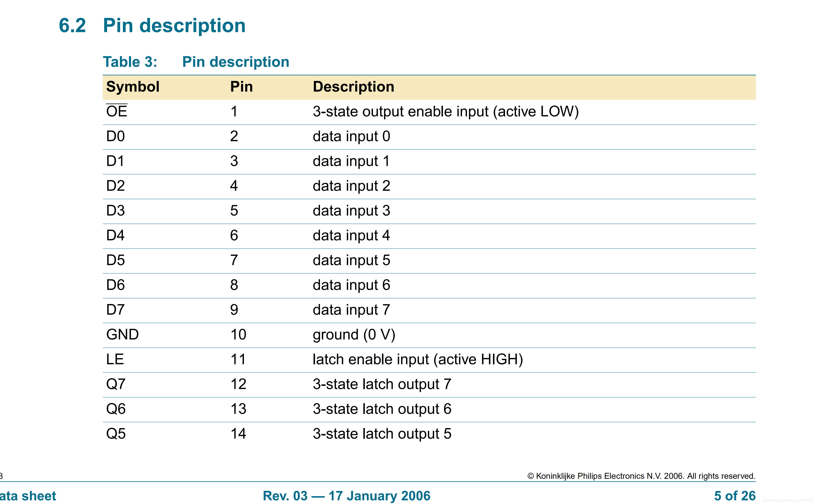Click pin number 12 in Q7 row
815x504 pixels.
coord(239,384)
